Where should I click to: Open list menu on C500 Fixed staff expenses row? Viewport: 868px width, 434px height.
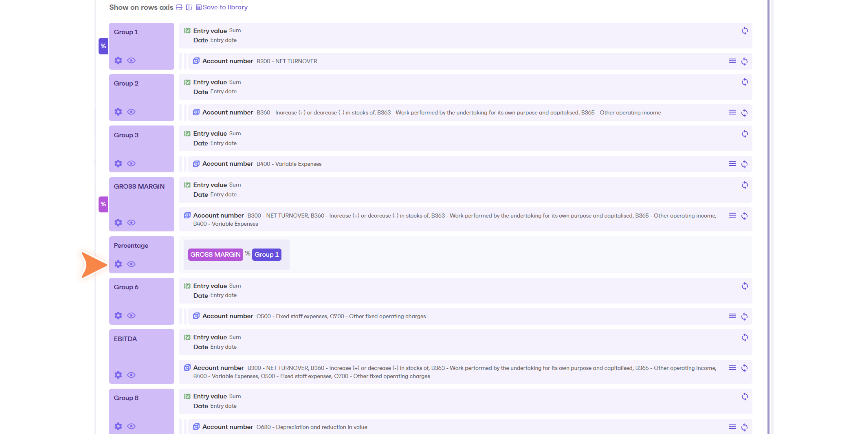coord(733,316)
